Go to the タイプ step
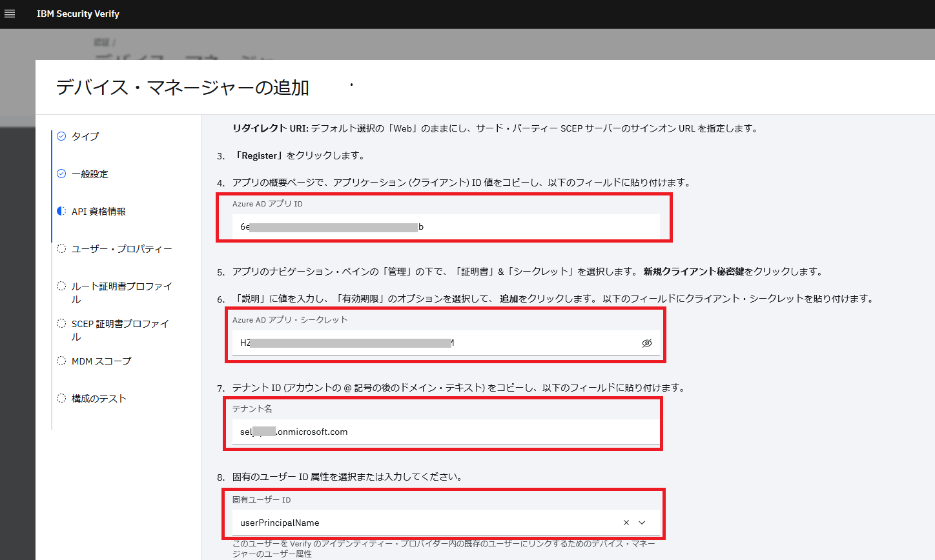Viewport: 935px width, 560px height. click(x=85, y=136)
